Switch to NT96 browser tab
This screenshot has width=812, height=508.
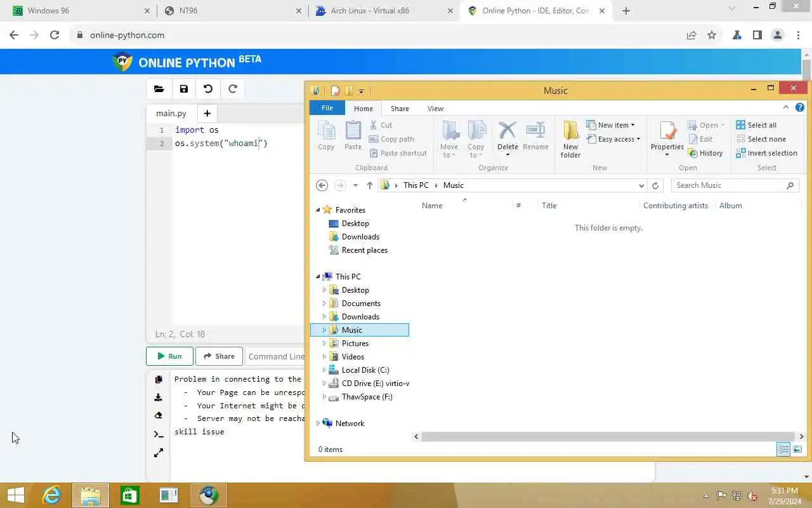pos(232,11)
